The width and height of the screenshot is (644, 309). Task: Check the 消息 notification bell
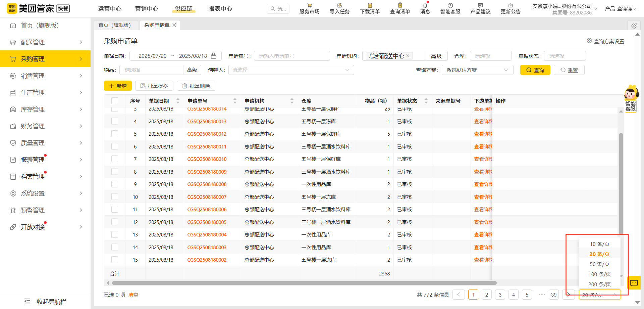[425, 8]
